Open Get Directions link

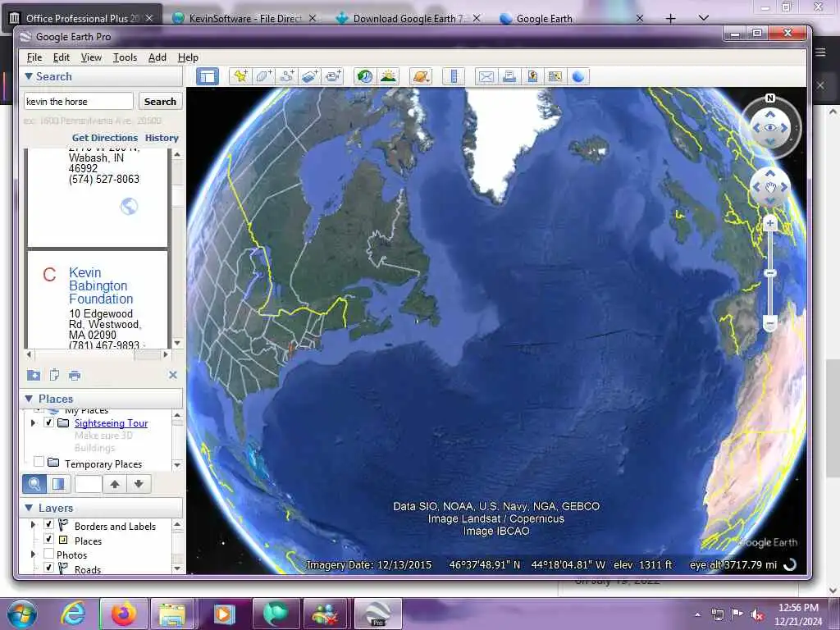click(104, 138)
